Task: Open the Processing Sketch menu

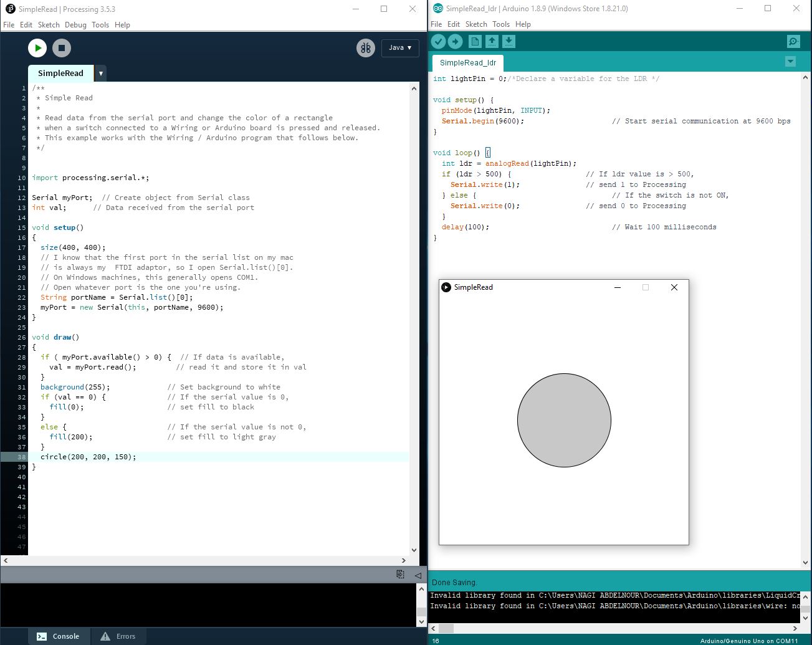Action: click(x=49, y=25)
